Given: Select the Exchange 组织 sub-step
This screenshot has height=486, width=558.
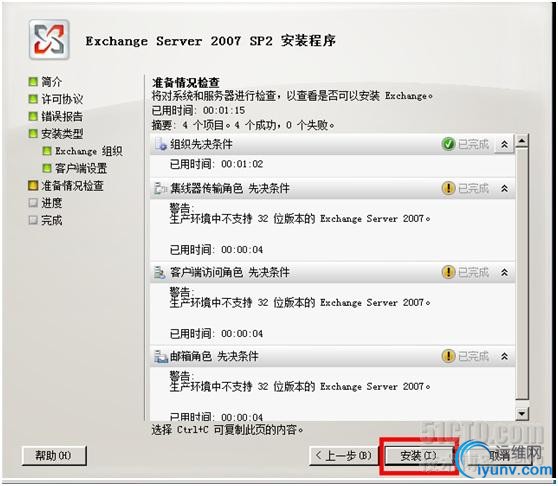Looking at the screenshot, I should (x=89, y=151).
